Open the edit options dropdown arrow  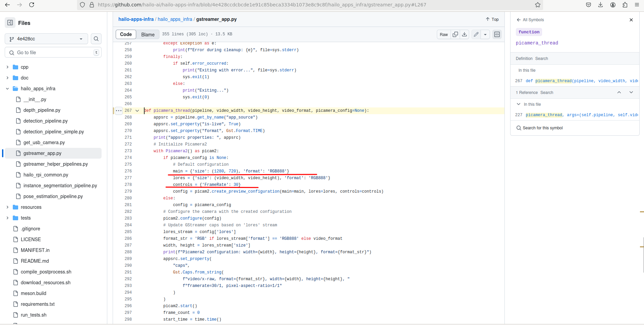pos(485,34)
